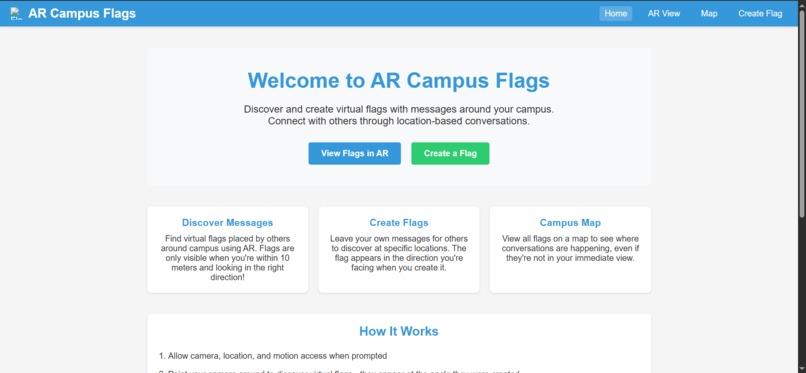
Task: Open the Home nav item
Action: pyautogui.click(x=615, y=13)
